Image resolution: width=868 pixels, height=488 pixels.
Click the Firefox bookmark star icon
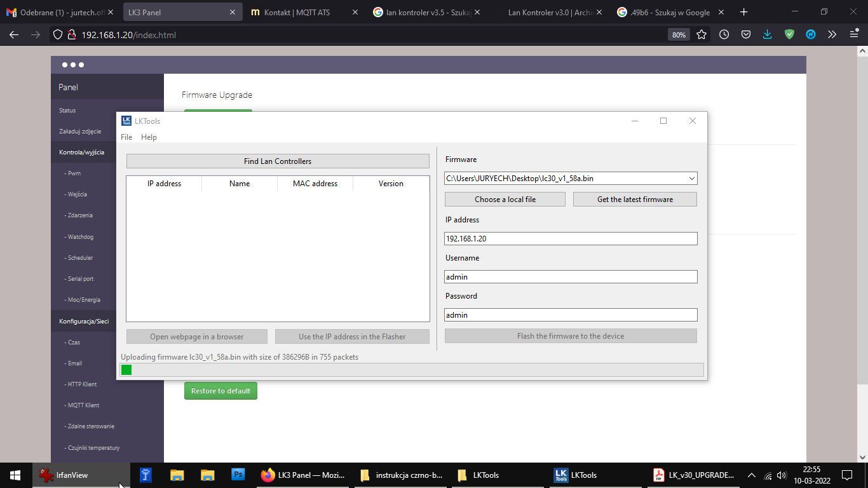coord(702,35)
